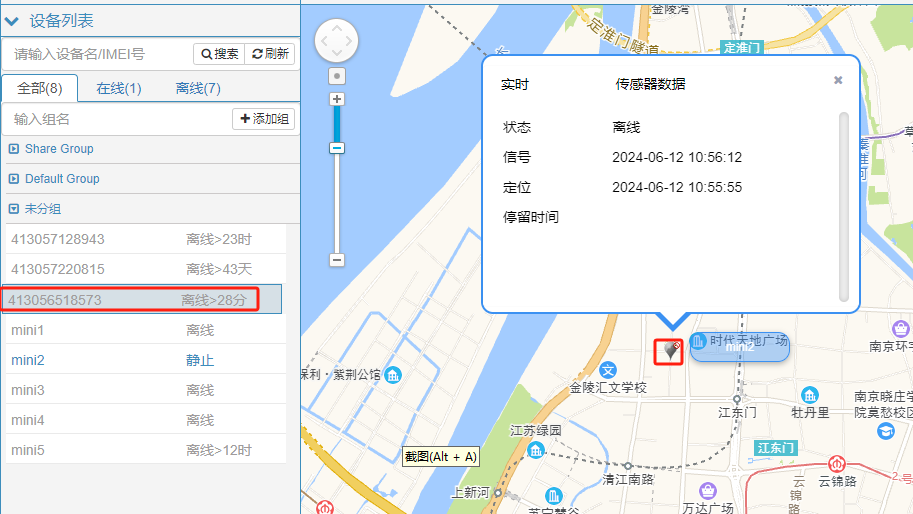913x514 pixels.
Task: Click the map pan direction control
Action: click(x=336, y=41)
